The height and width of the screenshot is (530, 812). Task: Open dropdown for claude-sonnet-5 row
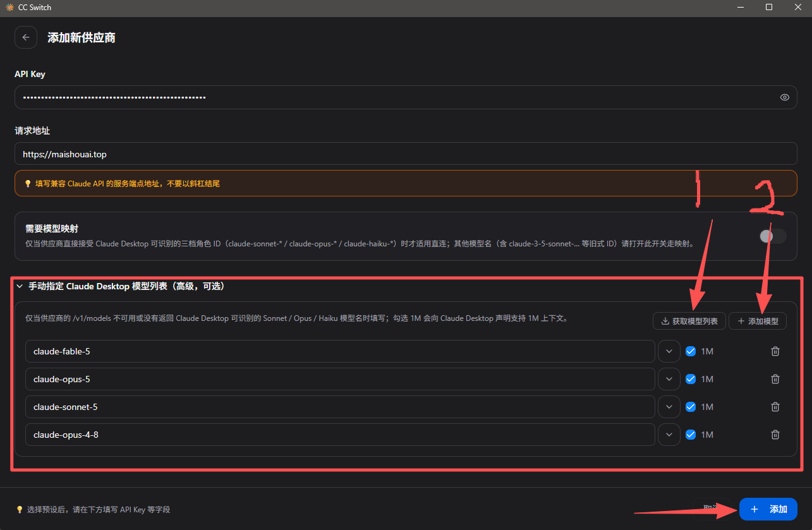[669, 407]
